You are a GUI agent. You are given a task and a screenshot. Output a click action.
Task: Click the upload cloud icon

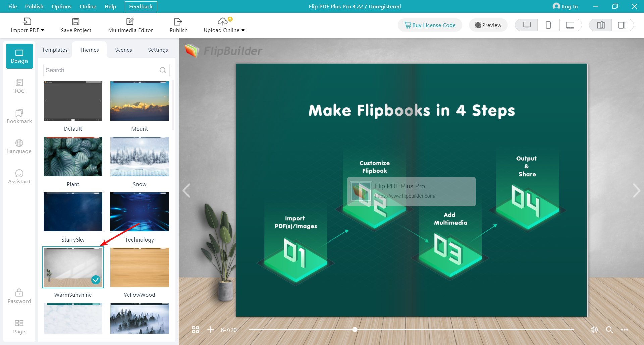[x=223, y=22]
